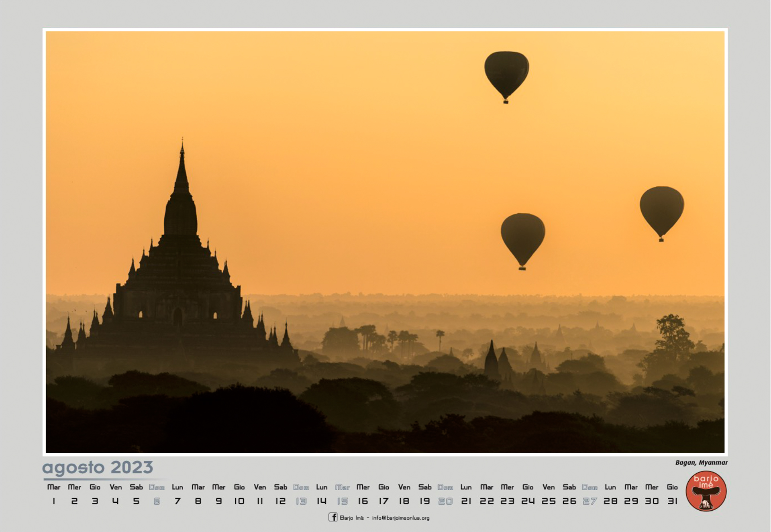Select day 27 on the calendar
Image resolution: width=771 pixels, height=532 pixels.
[x=589, y=501]
